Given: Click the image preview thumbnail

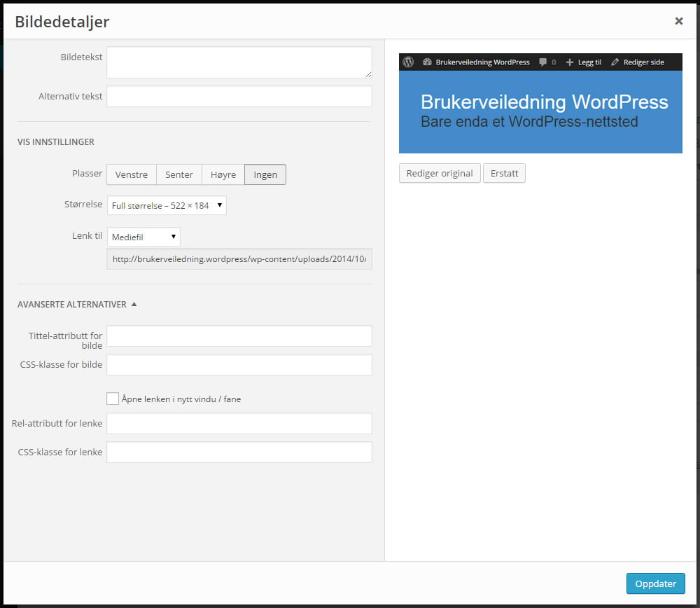Looking at the screenshot, I should point(540,104).
